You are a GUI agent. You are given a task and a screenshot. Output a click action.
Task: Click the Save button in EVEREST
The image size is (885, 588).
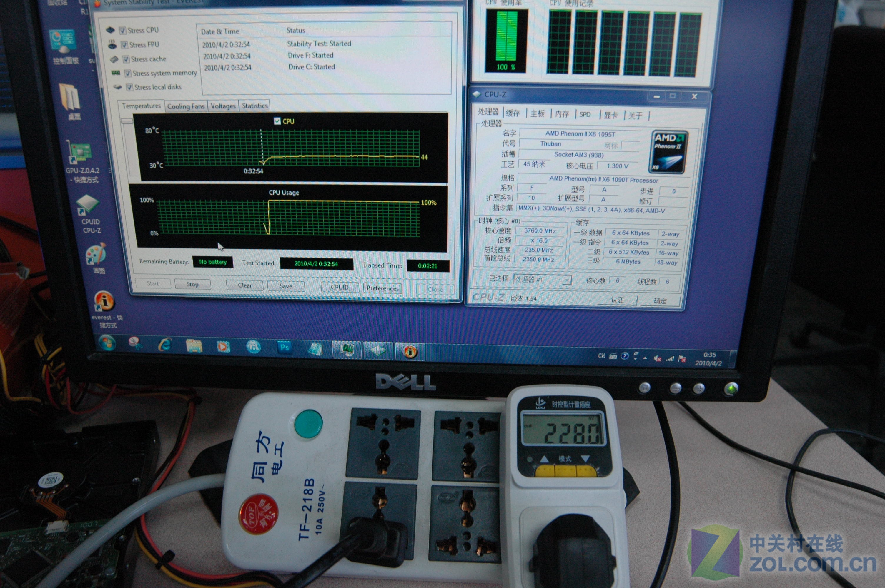286,286
